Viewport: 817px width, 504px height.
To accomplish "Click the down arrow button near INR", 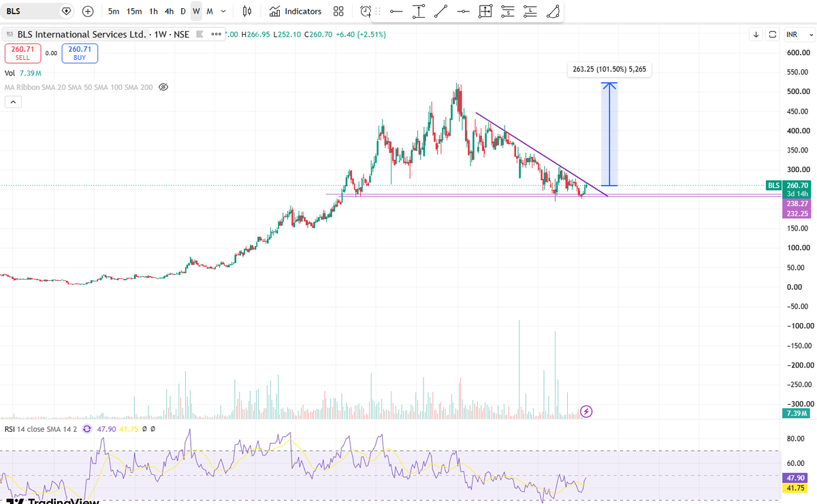I will click(x=756, y=34).
